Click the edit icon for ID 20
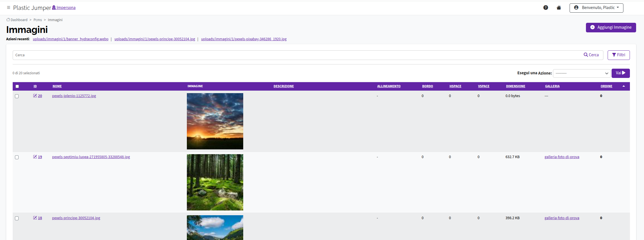This screenshot has width=644, height=240. pyautogui.click(x=35, y=96)
